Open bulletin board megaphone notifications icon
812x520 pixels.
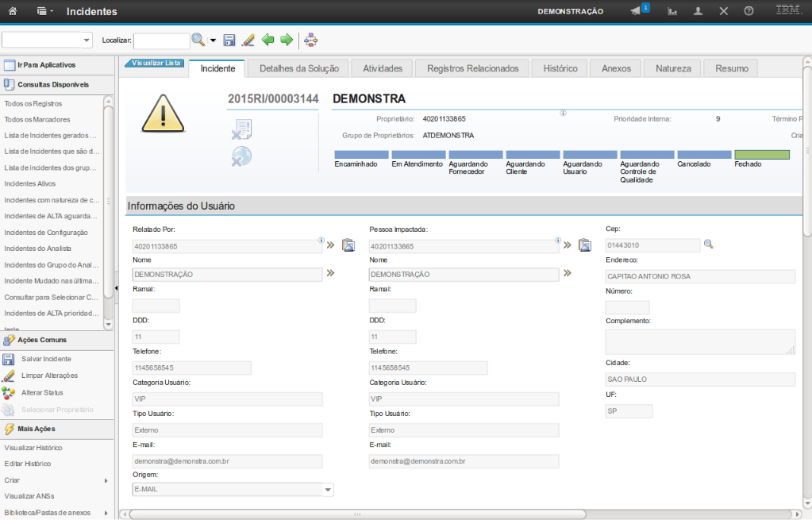pos(636,11)
